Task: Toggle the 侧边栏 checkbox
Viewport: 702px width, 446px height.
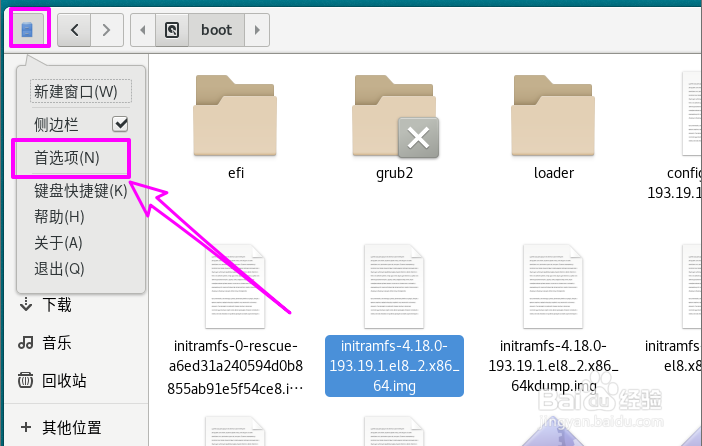Action: point(120,124)
